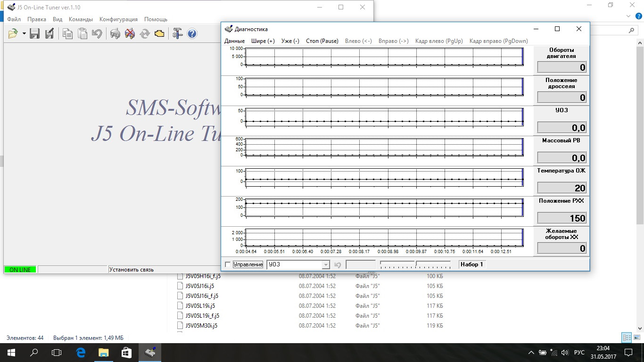The image size is (644, 362).
Task: Click the Open file toolbar icon
Action: [13, 33]
